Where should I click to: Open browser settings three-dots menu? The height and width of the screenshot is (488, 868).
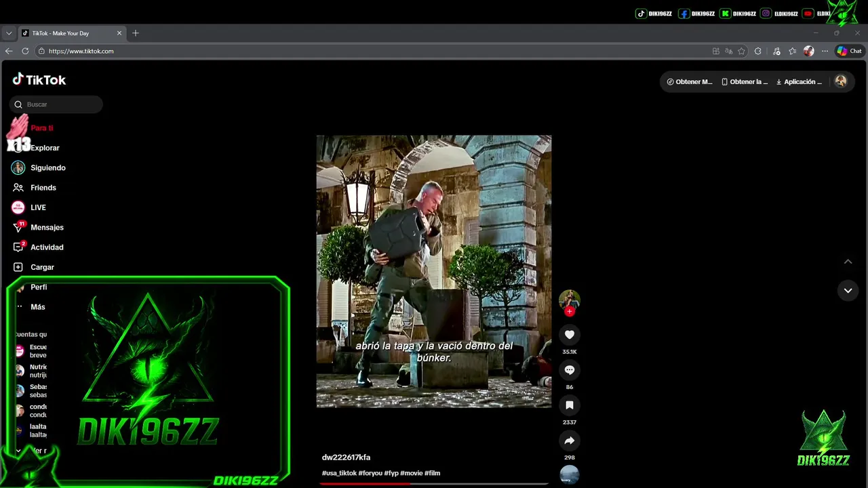pyautogui.click(x=825, y=51)
